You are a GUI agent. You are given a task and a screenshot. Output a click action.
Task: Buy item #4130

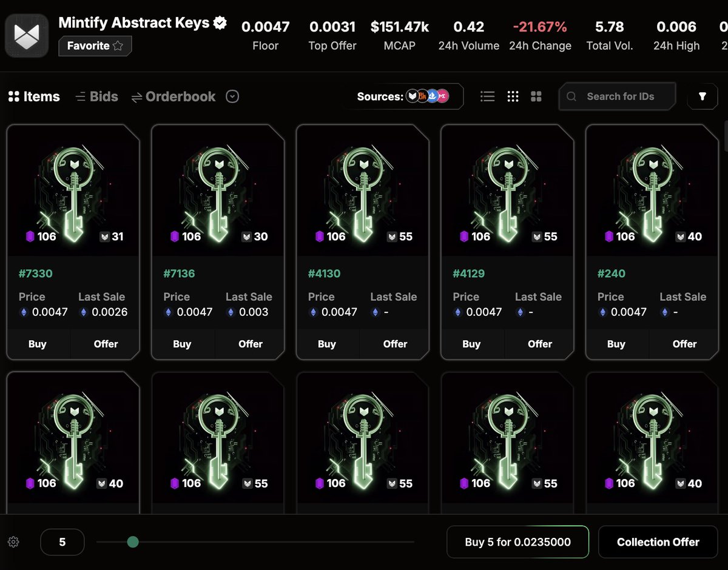coord(328,344)
